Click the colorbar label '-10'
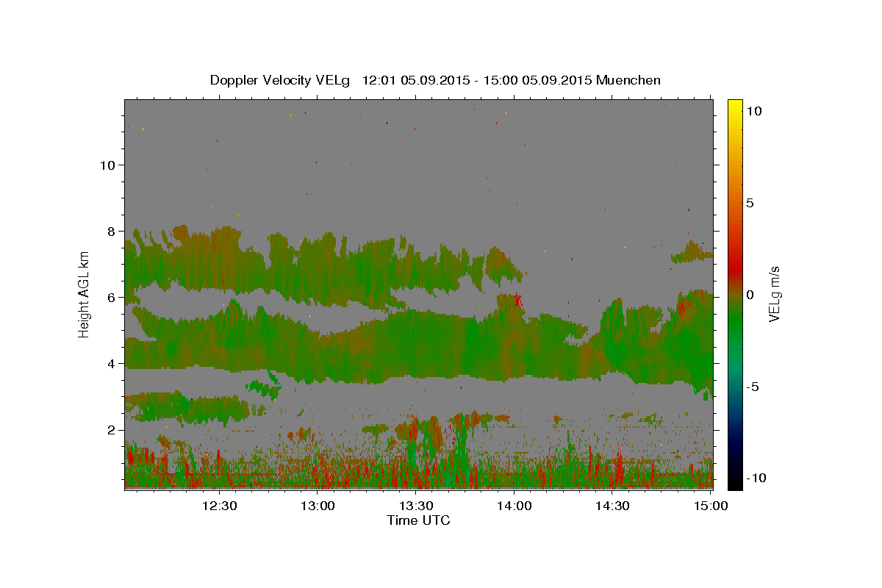The image size is (882, 588). [758, 478]
